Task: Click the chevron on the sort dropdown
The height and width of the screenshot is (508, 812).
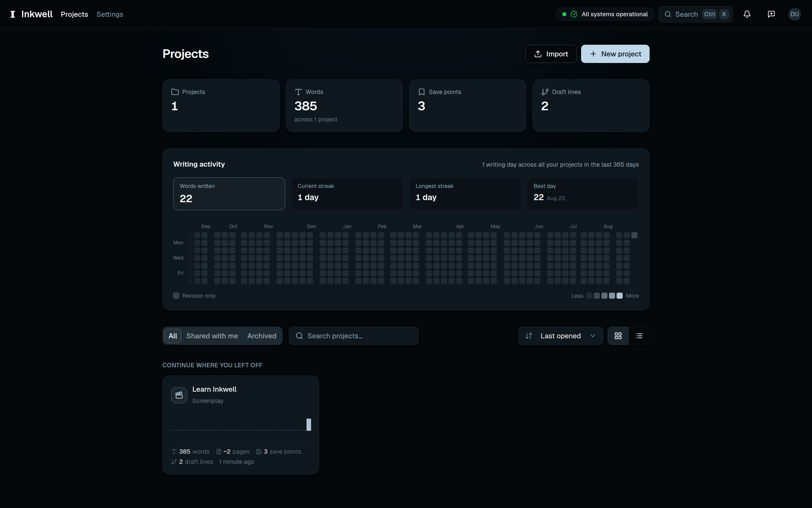Action: (x=593, y=336)
